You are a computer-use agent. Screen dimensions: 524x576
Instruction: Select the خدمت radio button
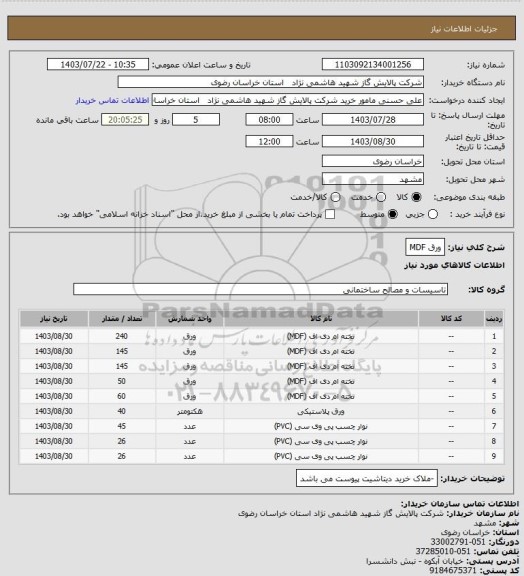click(381, 197)
